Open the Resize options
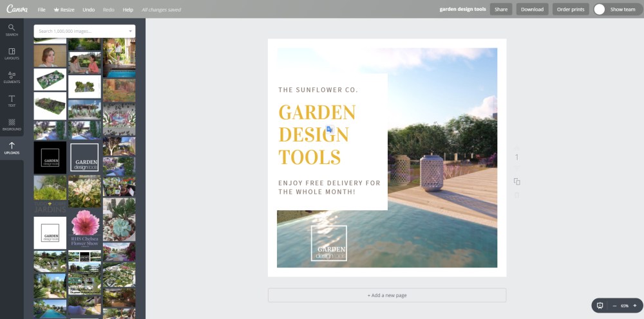Screen dimensions: 644x319 (64, 10)
